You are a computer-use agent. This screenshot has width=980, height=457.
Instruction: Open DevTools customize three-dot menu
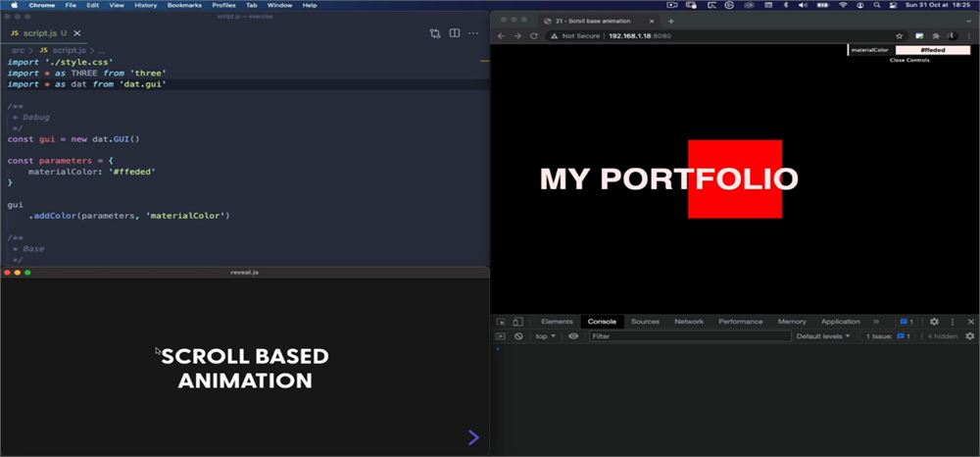tap(953, 322)
